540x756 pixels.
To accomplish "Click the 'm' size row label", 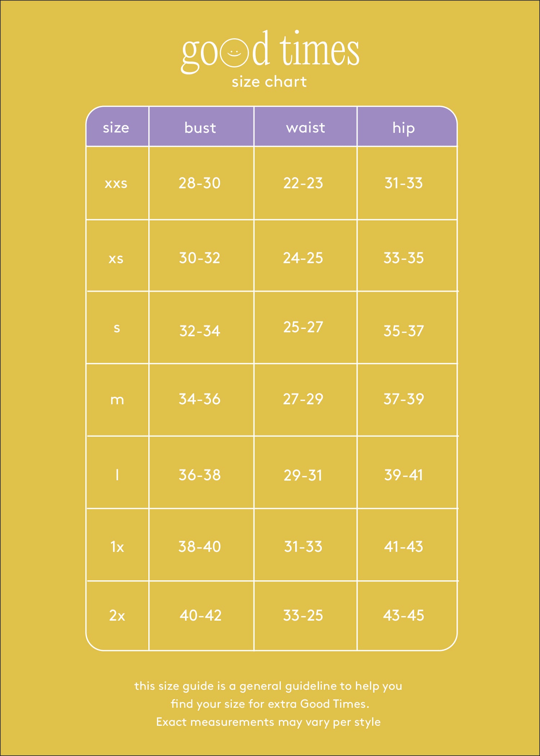I will [117, 400].
